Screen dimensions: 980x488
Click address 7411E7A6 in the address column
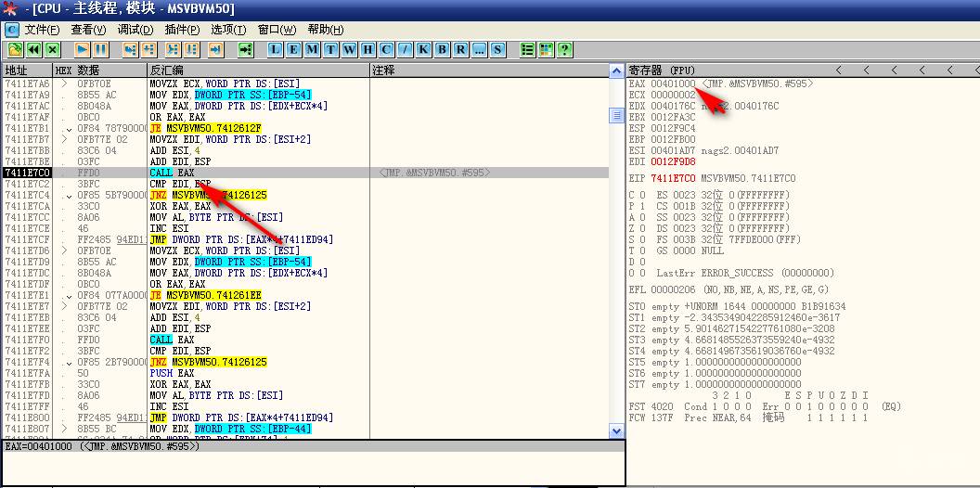27,83
